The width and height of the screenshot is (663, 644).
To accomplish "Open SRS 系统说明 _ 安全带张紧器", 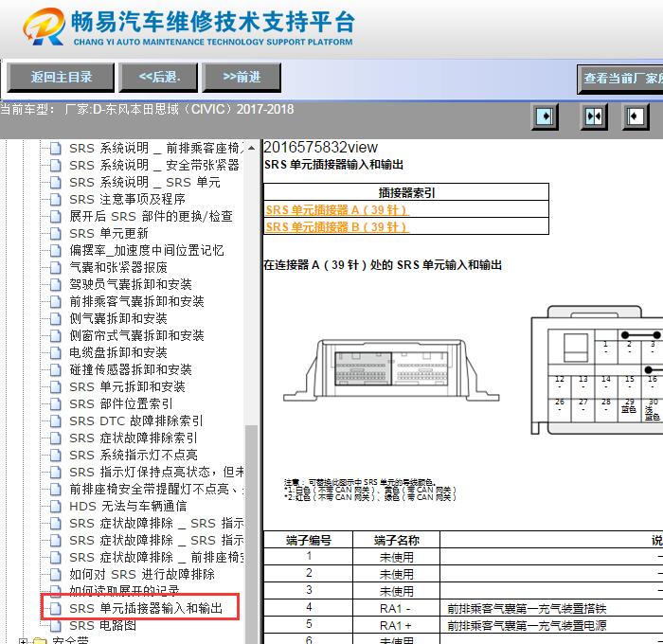I will tap(154, 166).
